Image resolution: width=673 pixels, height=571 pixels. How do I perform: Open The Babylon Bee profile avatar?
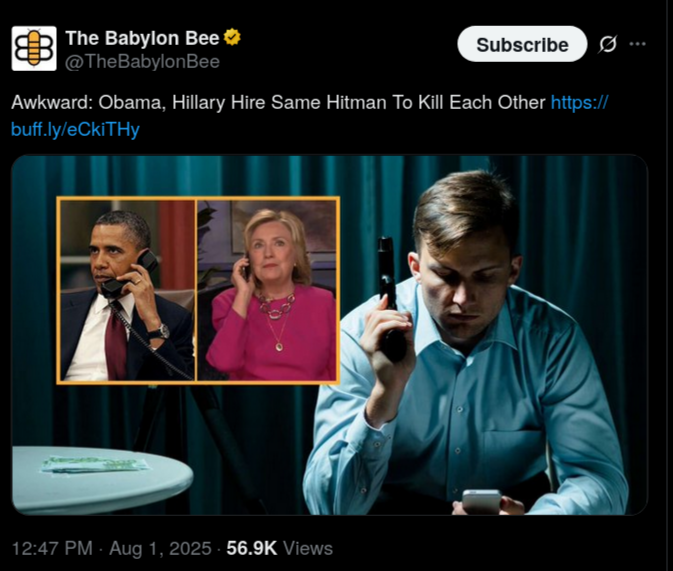[x=34, y=49]
